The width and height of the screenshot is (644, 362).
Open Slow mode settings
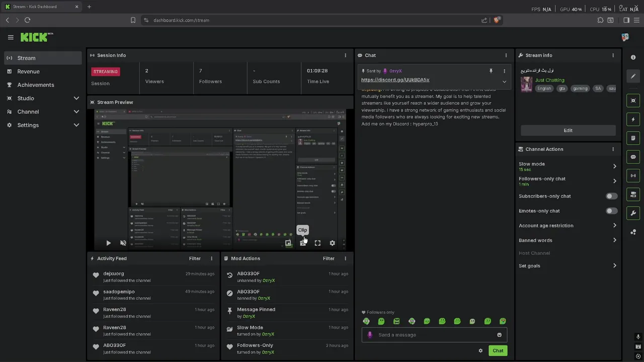click(568, 166)
